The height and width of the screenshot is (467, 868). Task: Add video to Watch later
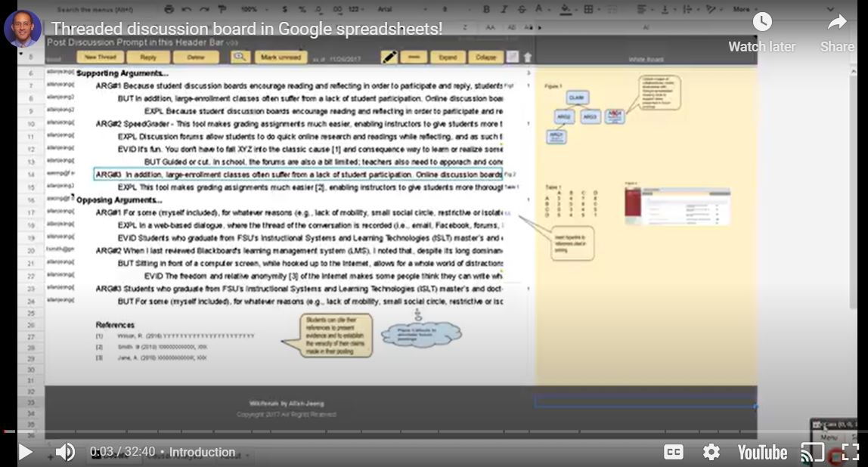[761, 32]
